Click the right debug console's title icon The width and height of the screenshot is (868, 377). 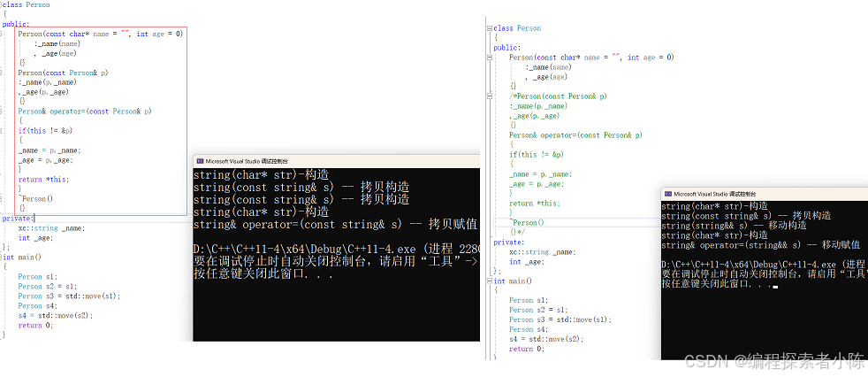[668, 194]
